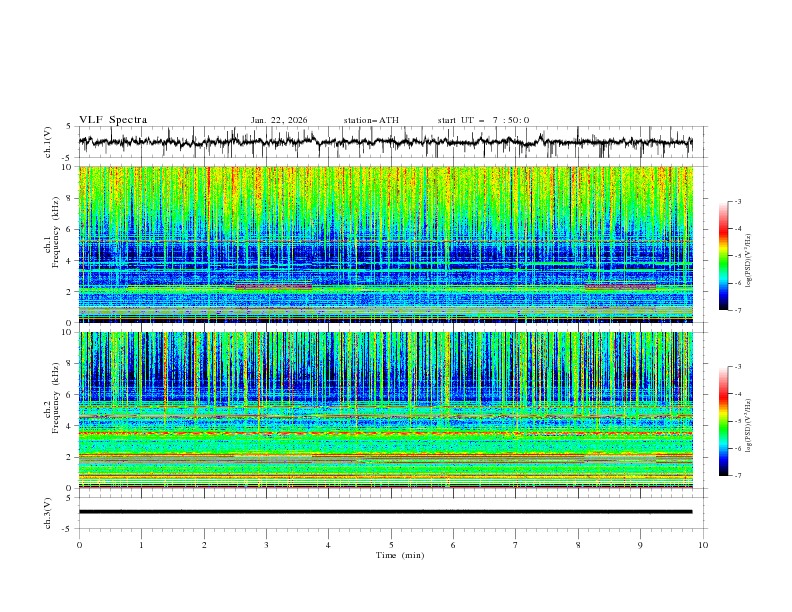The height and width of the screenshot is (612, 792).
Task: Select the start UT time label
Action: tap(483, 120)
